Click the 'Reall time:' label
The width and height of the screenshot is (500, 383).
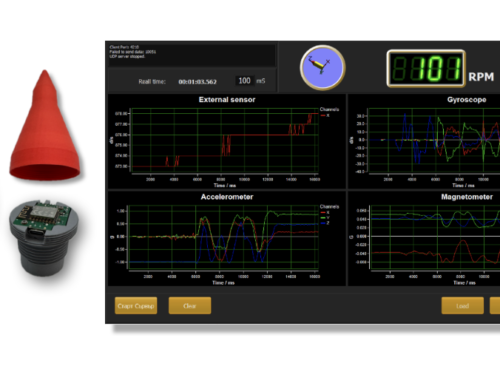point(152,82)
